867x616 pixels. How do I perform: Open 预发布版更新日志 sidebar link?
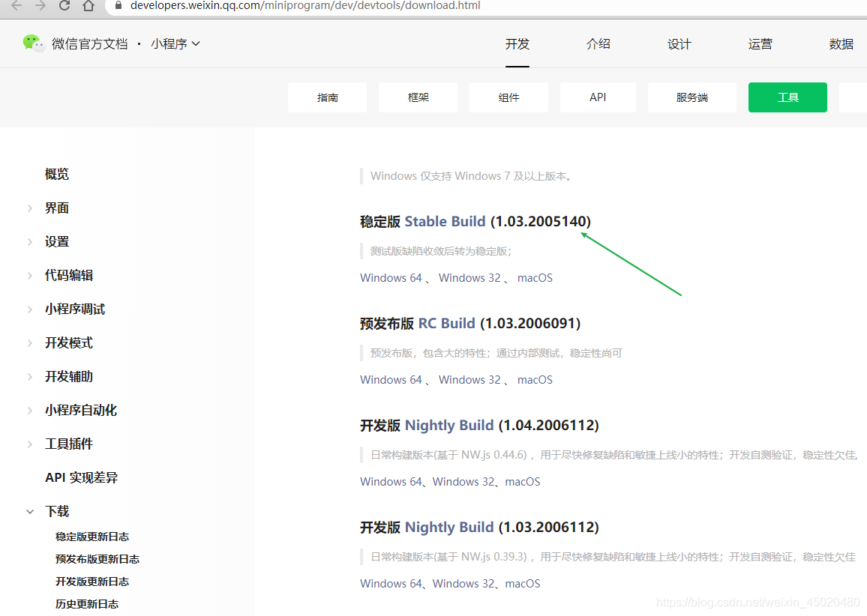pos(97,559)
